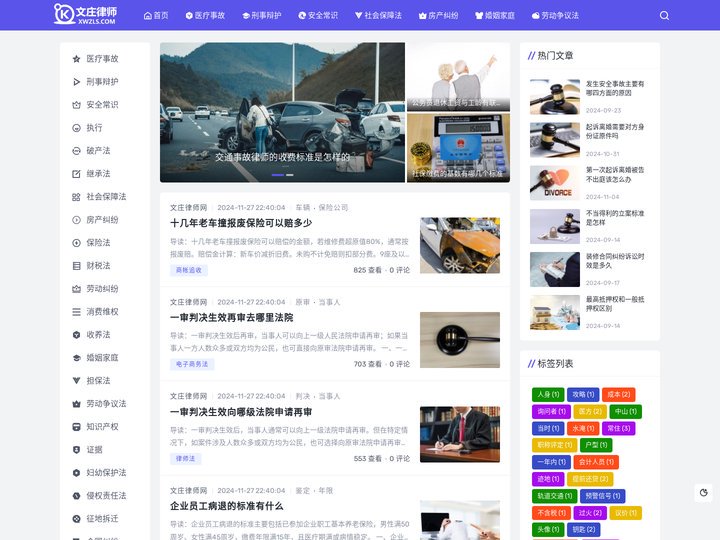The height and width of the screenshot is (540, 720).
Task: Click icon beside sidebar 征地拆迁
Action: (76, 518)
